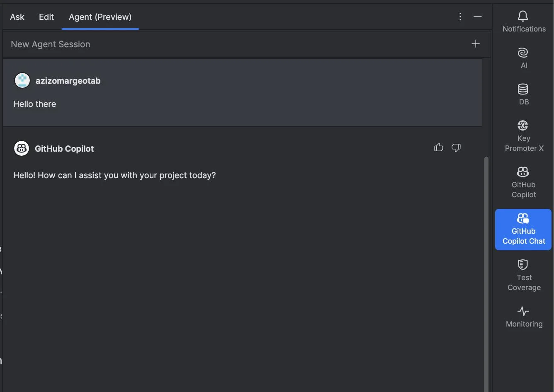Click the 'Hello there' message text
The width and height of the screenshot is (554, 392).
[x=34, y=104]
